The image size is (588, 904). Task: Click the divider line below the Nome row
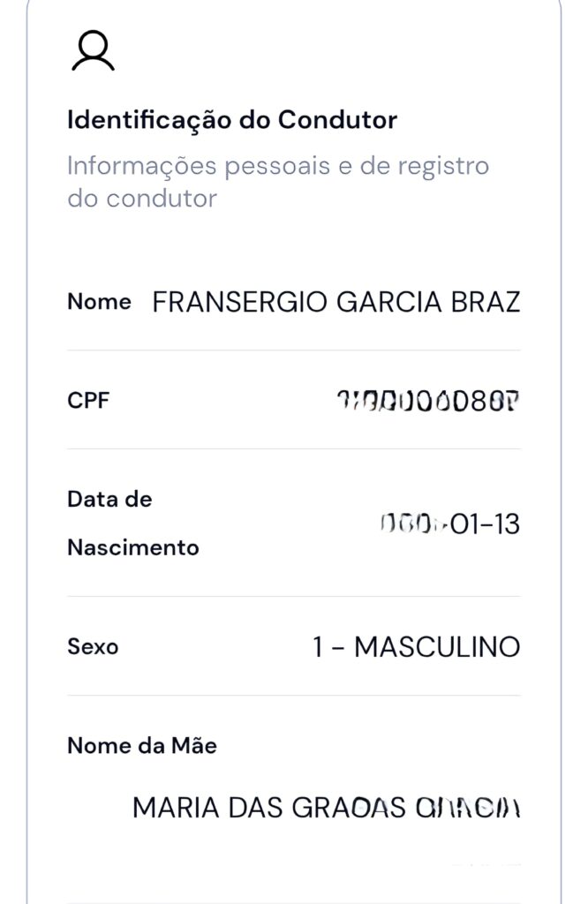294,350
